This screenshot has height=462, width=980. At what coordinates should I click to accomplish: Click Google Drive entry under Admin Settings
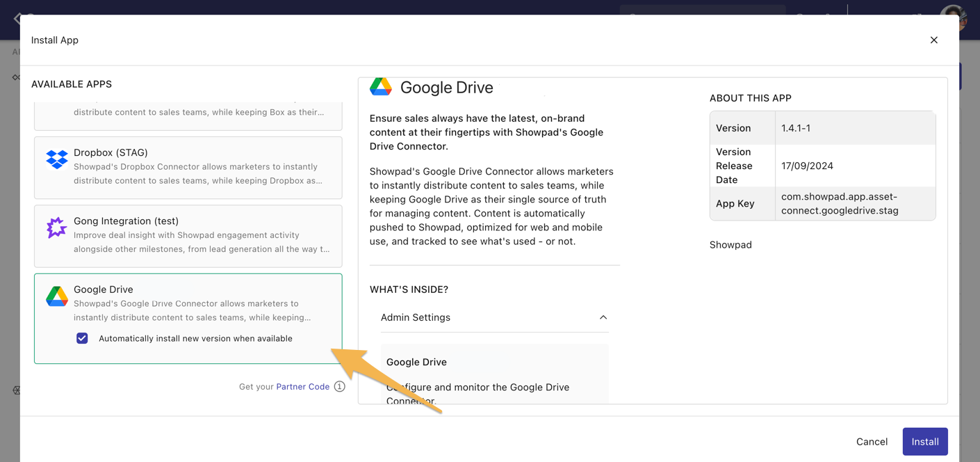pyautogui.click(x=416, y=362)
